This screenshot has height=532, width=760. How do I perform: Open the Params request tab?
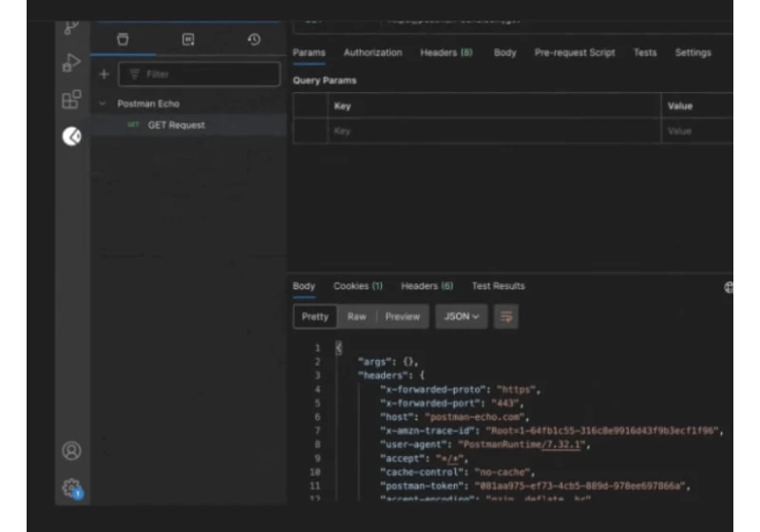point(309,52)
